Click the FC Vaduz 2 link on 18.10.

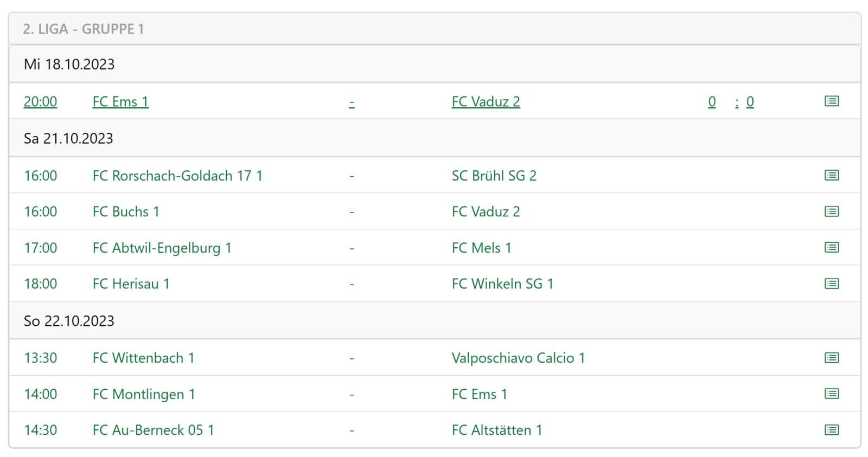coord(486,102)
